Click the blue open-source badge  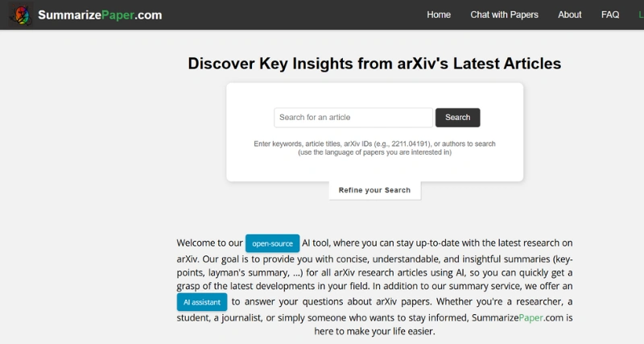click(x=272, y=243)
